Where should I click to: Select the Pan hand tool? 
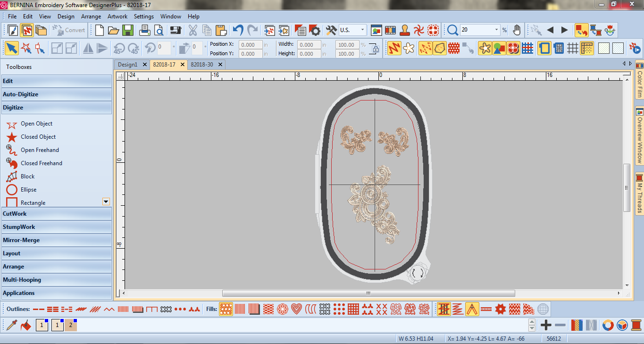point(517,30)
